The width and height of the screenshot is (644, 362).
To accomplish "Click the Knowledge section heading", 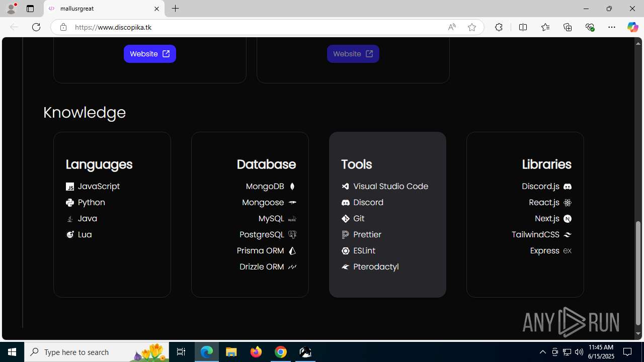I will pos(85,112).
